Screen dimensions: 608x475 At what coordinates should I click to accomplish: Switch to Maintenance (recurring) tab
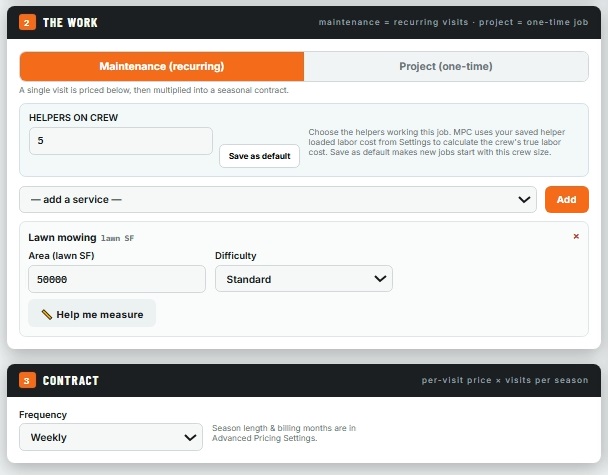tap(162, 66)
